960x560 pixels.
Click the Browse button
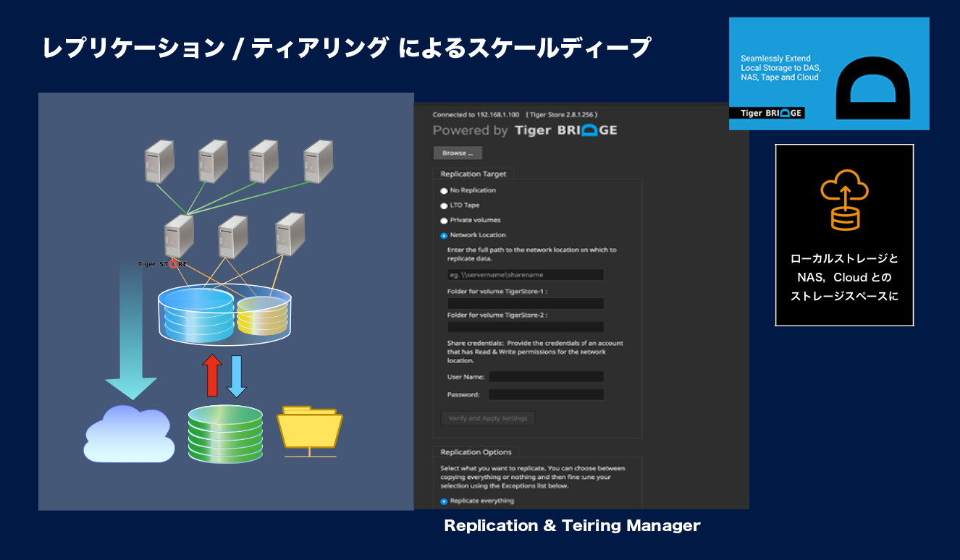coord(458,153)
